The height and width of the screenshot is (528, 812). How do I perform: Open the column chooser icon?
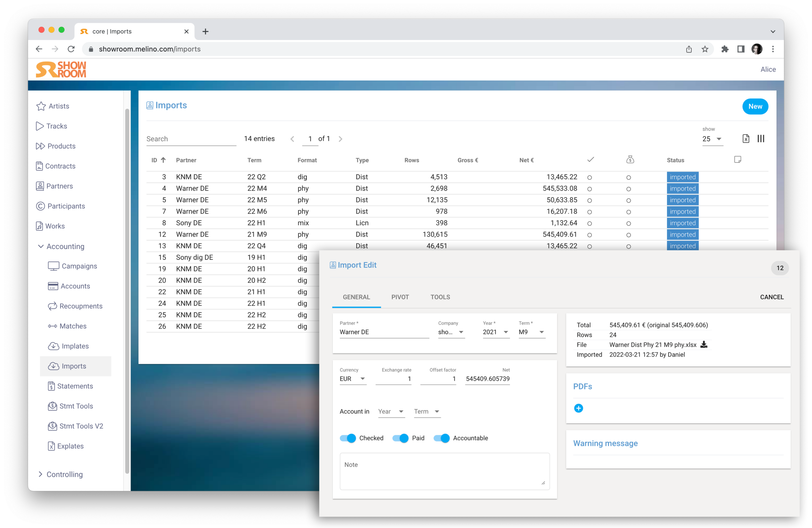[761, 139]
